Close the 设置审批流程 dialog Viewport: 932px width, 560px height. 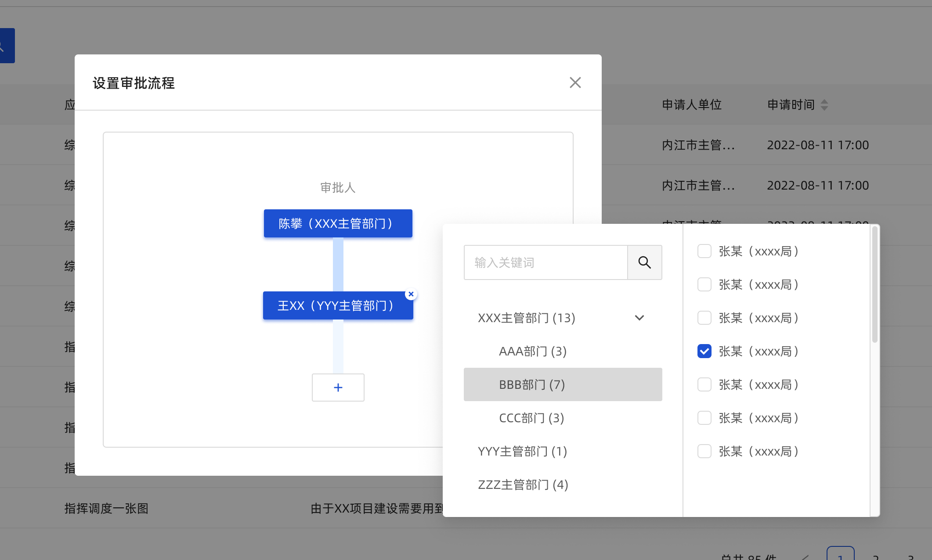point(575,83)
